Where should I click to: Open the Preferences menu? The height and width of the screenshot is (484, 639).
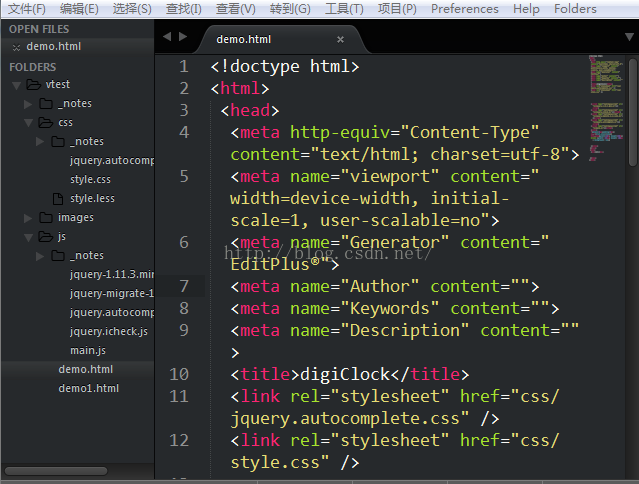pos(464,9)
